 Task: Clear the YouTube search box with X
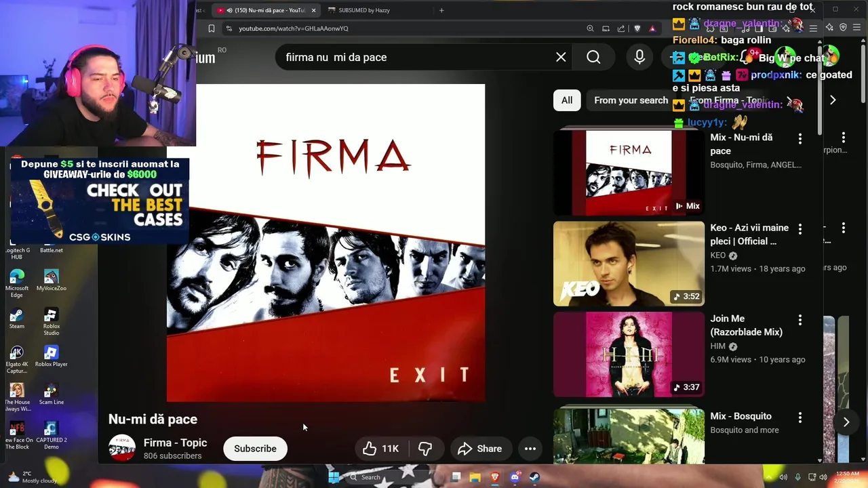click(x=561, y=58)
